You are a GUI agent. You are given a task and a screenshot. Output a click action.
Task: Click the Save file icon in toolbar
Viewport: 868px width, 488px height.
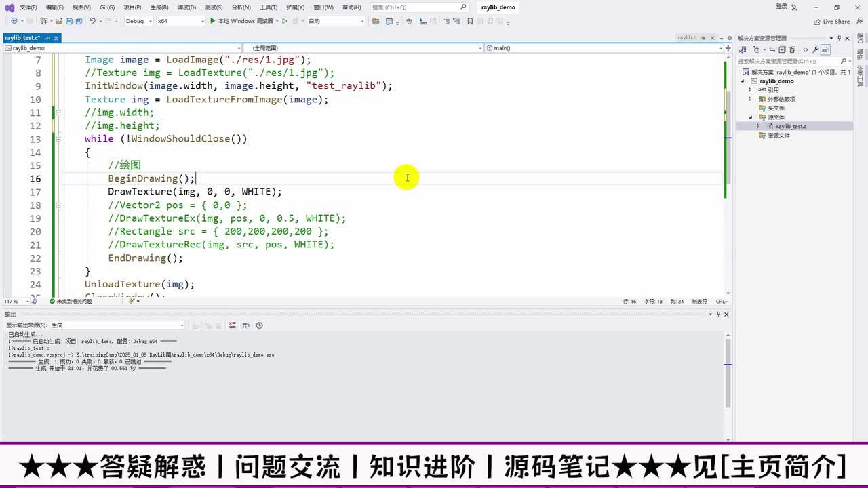point(69,21)
